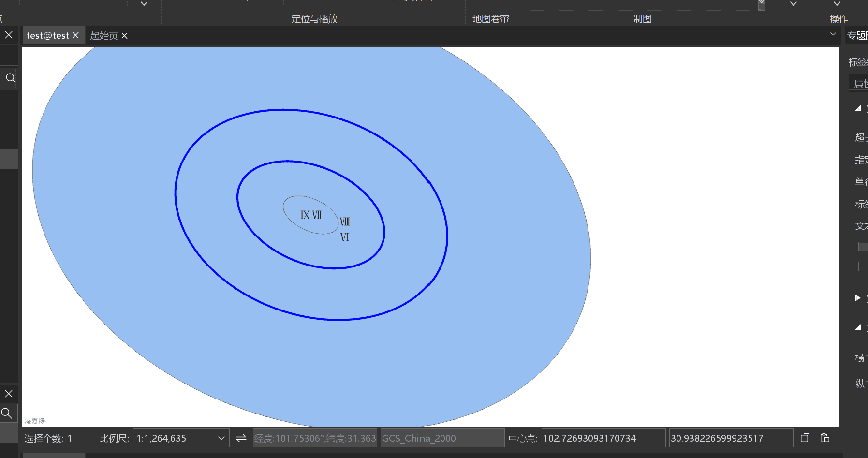Click the 中心点 latitude input field

pos(730,438)
